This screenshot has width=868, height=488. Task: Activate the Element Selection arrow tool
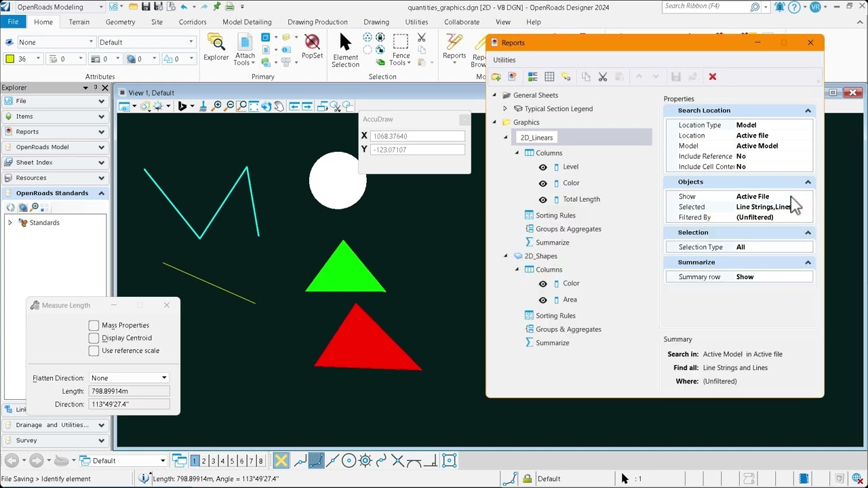pyautogui.click(x=345, y=50)
